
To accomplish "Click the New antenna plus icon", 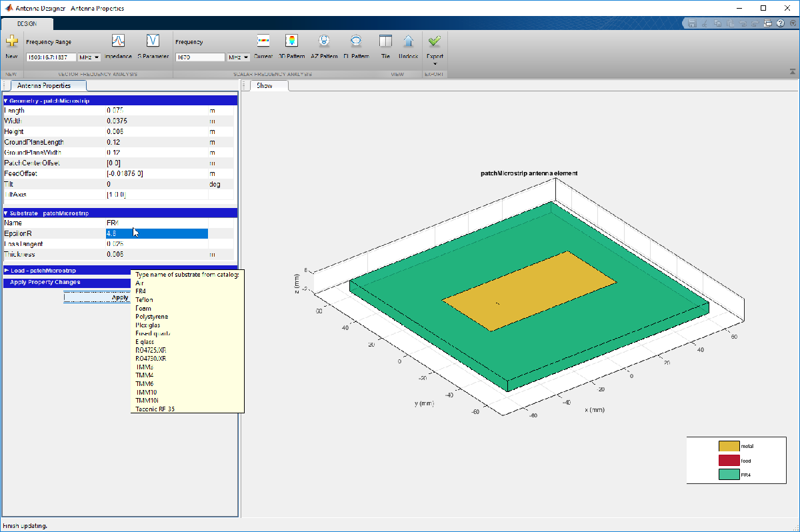I will 11,41.
